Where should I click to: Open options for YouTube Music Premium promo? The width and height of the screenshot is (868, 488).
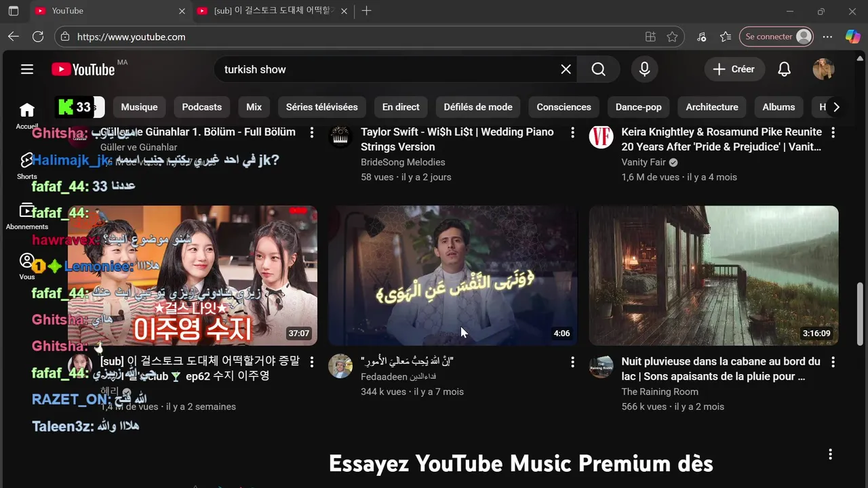pos(830,454)
